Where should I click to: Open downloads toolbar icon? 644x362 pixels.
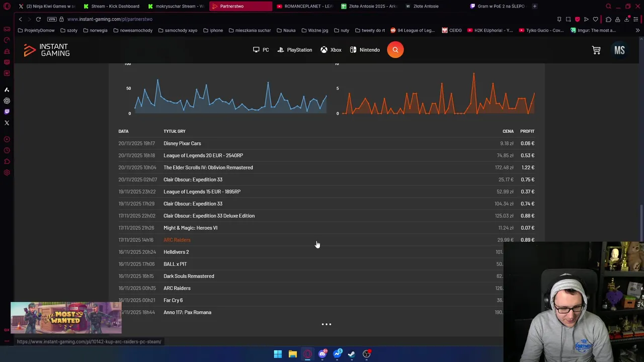pos(626,19)
